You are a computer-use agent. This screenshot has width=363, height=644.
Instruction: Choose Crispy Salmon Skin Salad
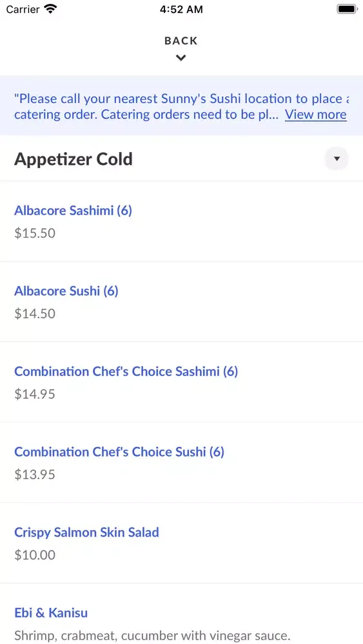click(181, 543)
